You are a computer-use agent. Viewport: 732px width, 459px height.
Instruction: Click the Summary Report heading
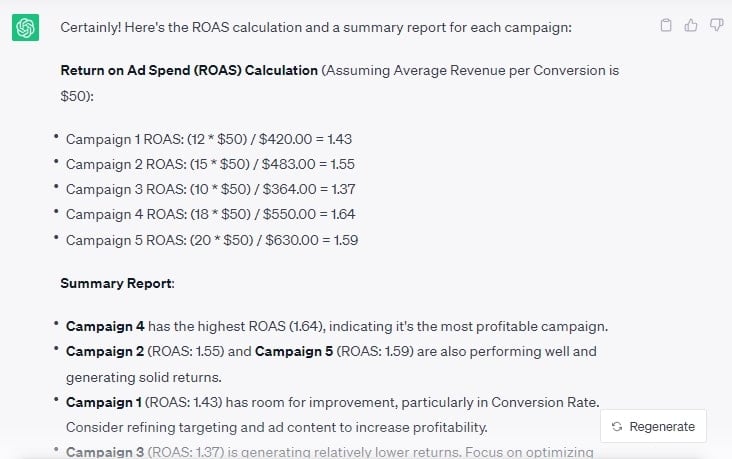(116, 283)
